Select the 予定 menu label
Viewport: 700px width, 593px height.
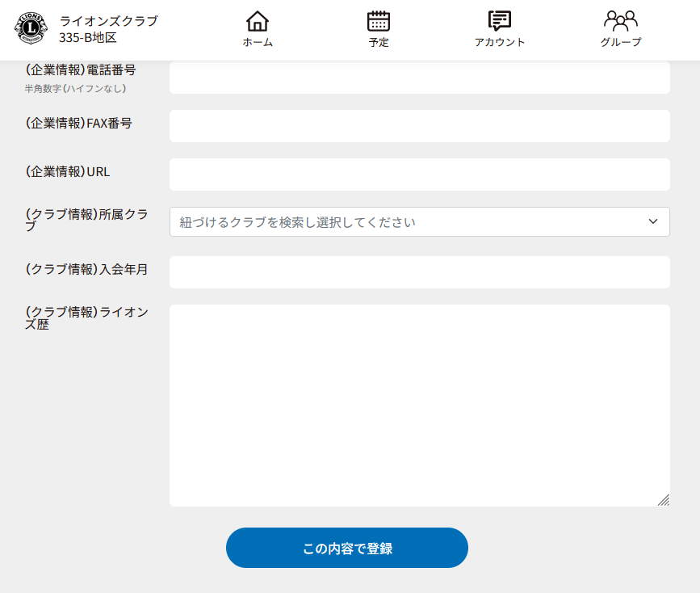click(x=379, y=43)
